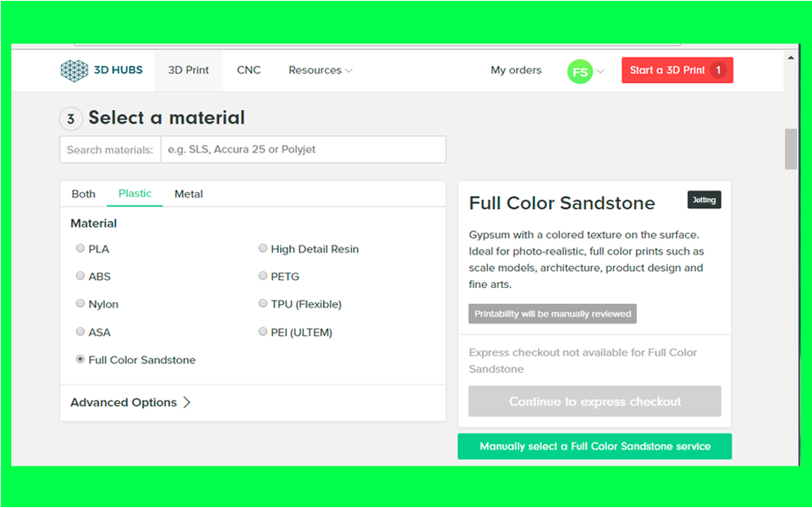Click the Search materials input field
The image size is (812, 508).
(302, 150)
